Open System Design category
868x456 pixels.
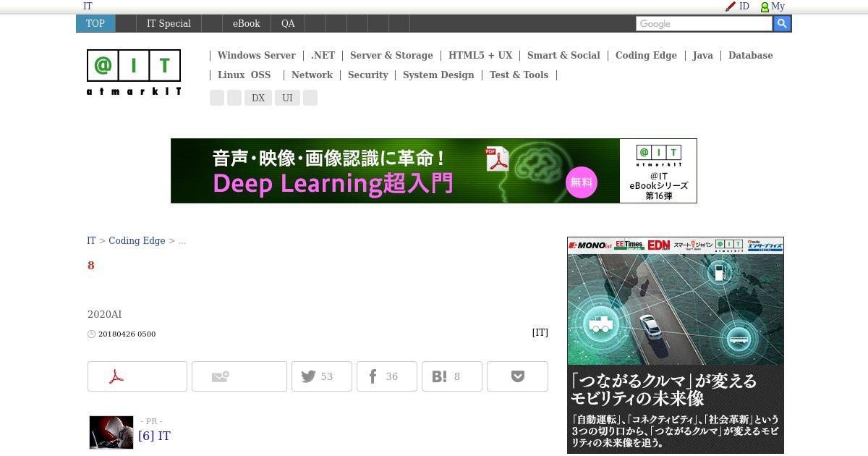pos(438,75)
